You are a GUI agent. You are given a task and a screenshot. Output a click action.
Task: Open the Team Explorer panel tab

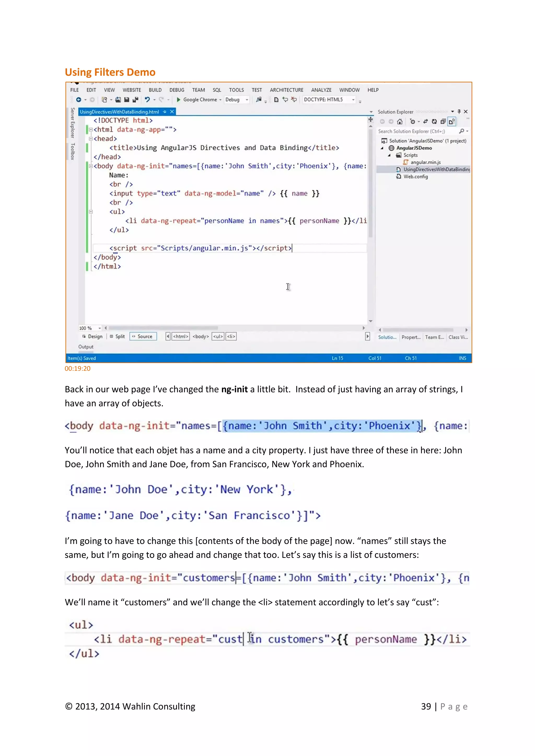[434, 337]
